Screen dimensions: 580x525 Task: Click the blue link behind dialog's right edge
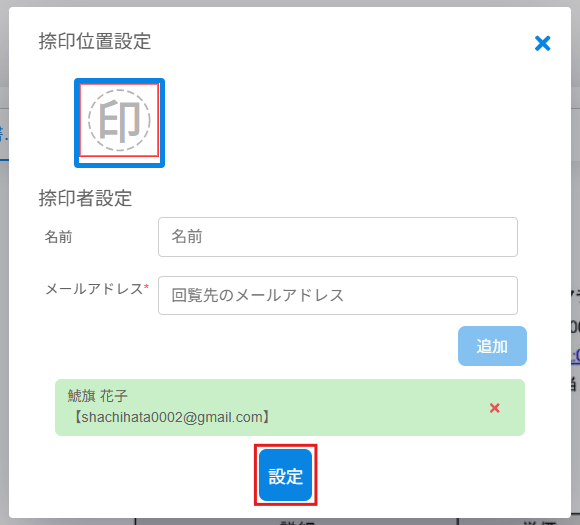(x=576, y=356)
